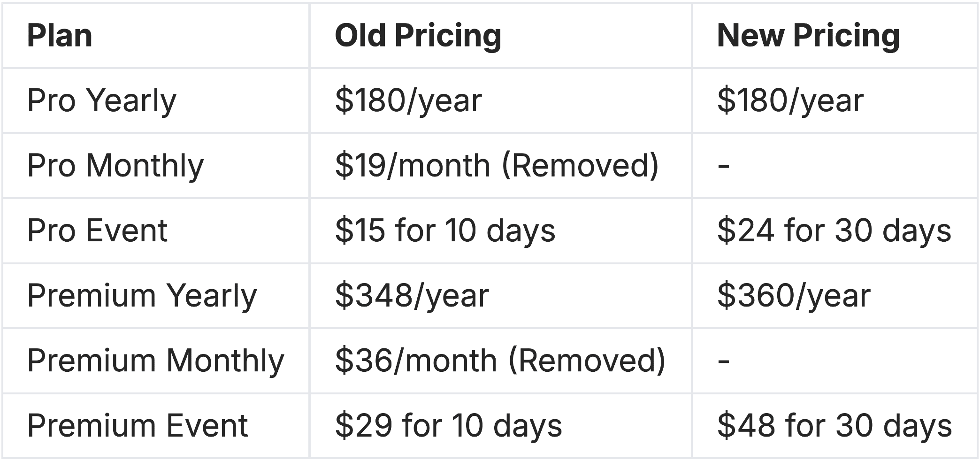This screenshot has width=980, height=461.
Task: Click the $348/year old price
Action: 412,296
